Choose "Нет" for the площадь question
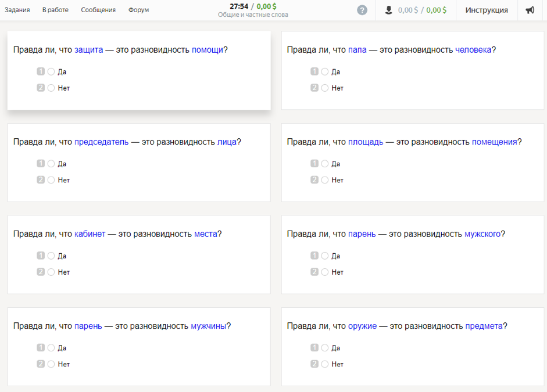The width and height of the screenshot is (547, 392). tap(325, 180)
